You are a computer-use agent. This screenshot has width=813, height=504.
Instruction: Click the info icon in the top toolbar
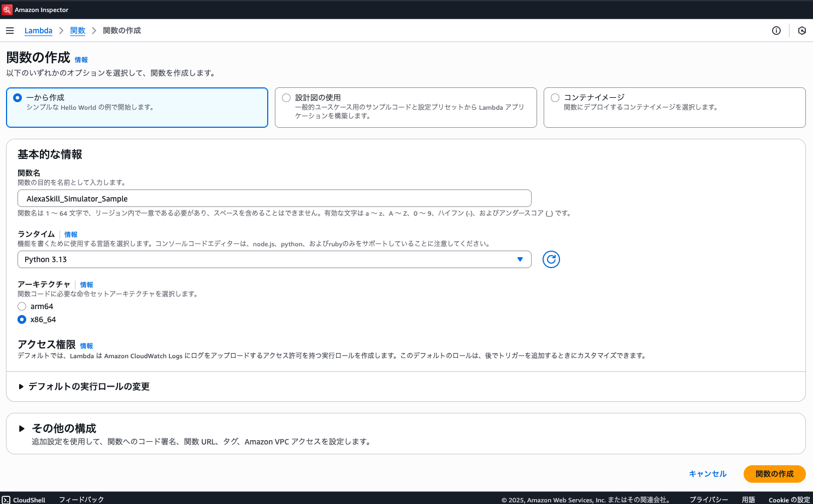coord(776,31)
